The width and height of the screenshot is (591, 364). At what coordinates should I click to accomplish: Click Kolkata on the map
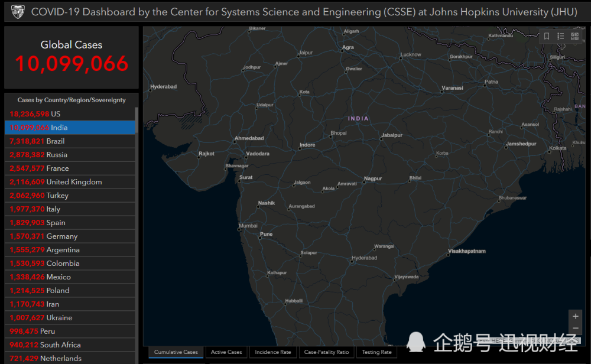pyautogui.click(x=557, y=148)
